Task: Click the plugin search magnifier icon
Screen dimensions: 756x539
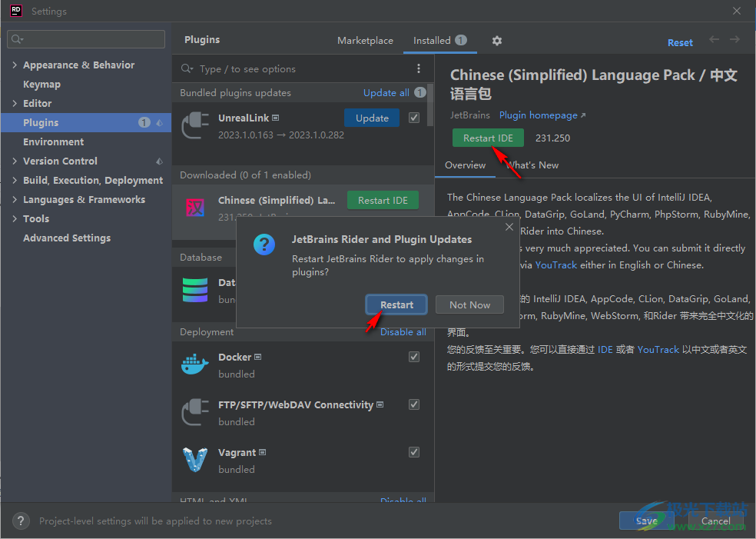Action: (187, 69)
